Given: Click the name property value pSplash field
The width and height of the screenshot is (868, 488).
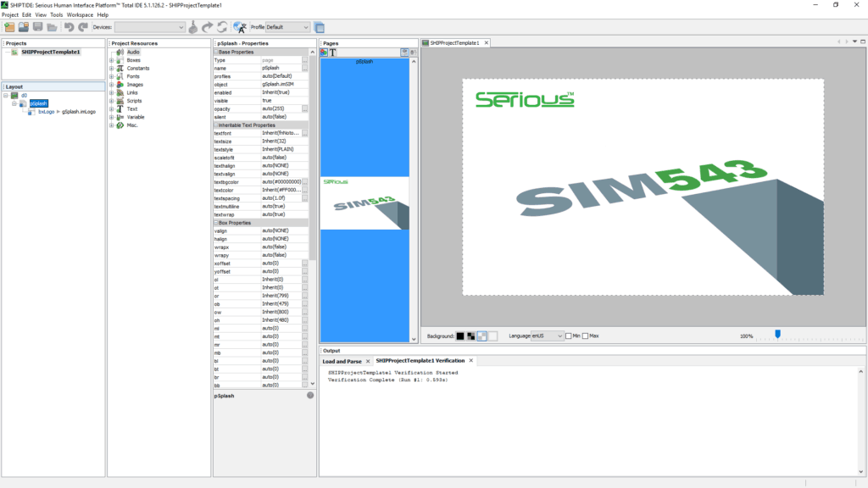Looking at the screenshot, I should click(x=281, y=68).
